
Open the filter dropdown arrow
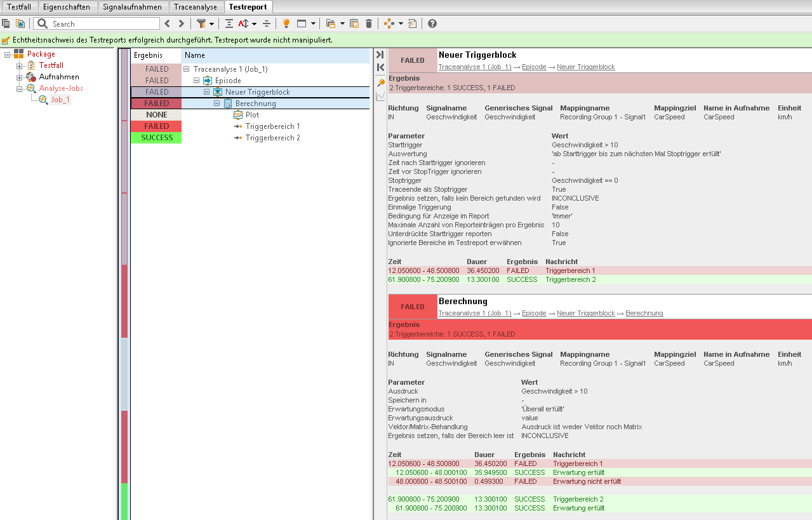211,24
